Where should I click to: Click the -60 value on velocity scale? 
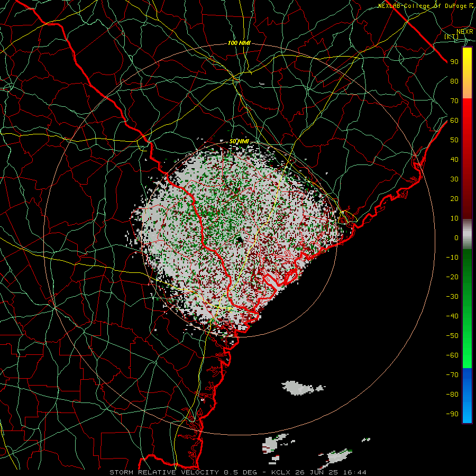(x=452, y=355)
